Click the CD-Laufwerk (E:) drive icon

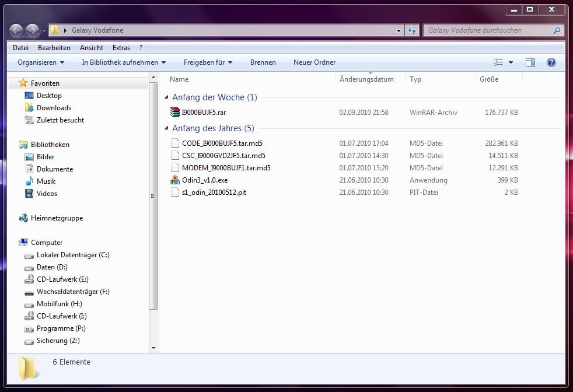point(29,279)
